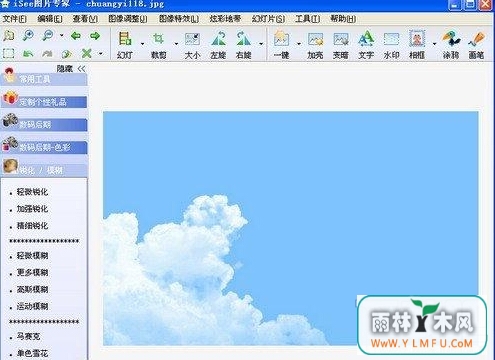Open the 相框 photo frame tool
This screenshot has height=360, width=495.
(417, 45)
